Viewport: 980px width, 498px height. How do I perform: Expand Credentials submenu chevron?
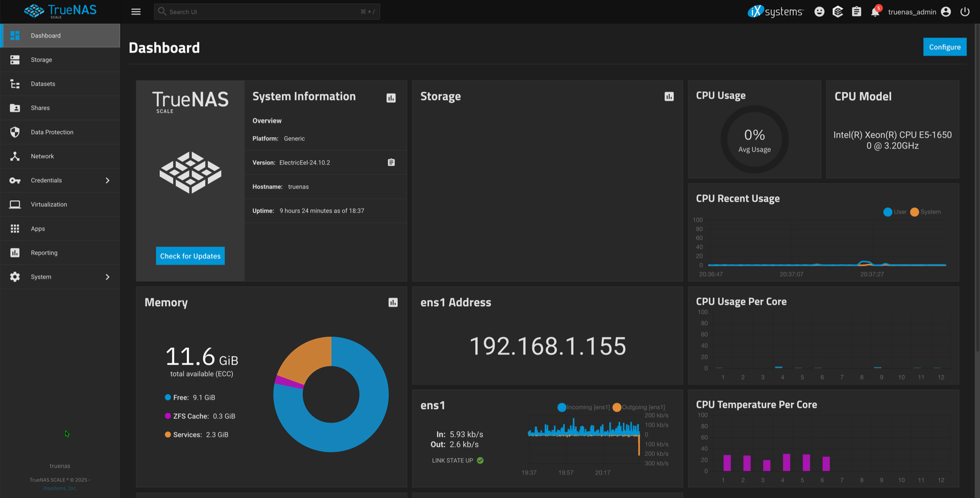point(107,180)
